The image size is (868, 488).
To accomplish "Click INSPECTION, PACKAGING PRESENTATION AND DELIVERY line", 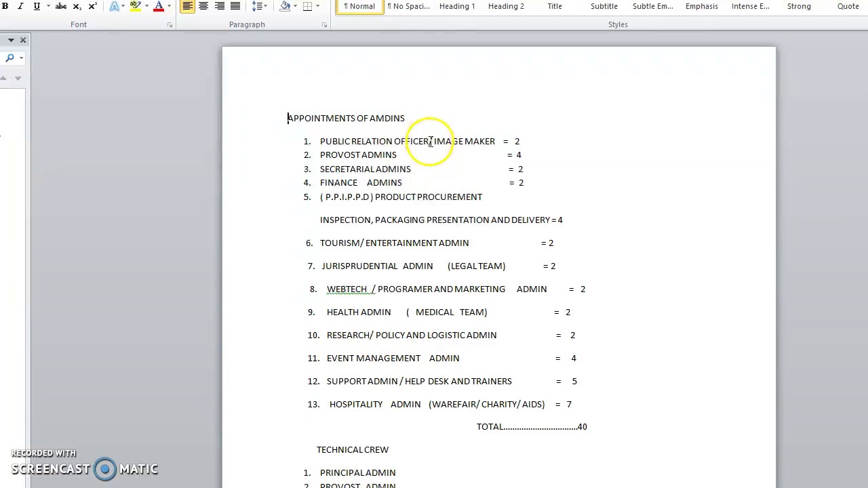I will pyautogui.click(x=441, y=220).
